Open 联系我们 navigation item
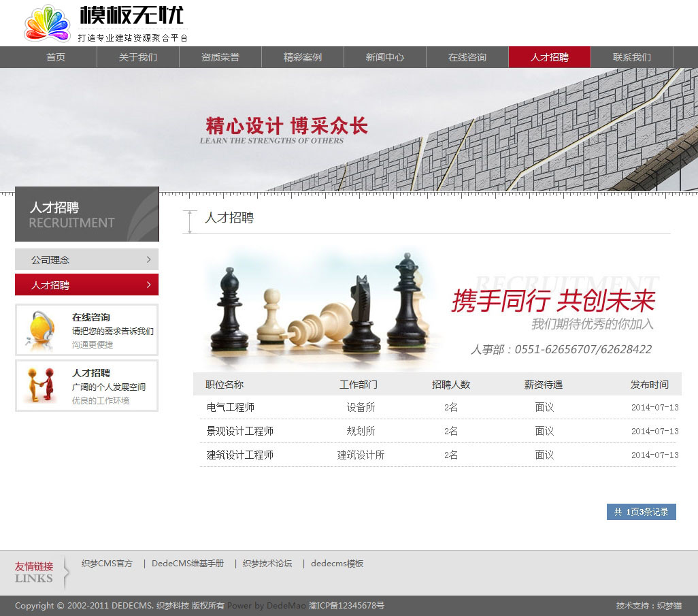Viewport: 698px width, 616px height. click(x=632, y=57)
